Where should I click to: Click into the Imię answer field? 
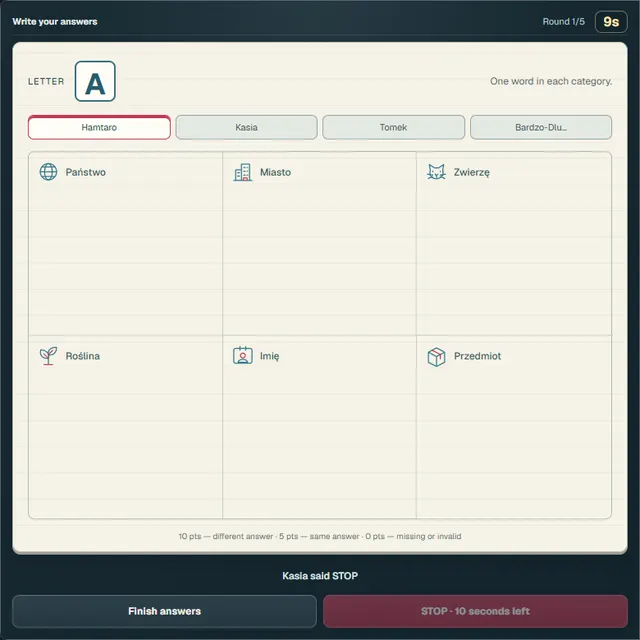click(320, 427)
